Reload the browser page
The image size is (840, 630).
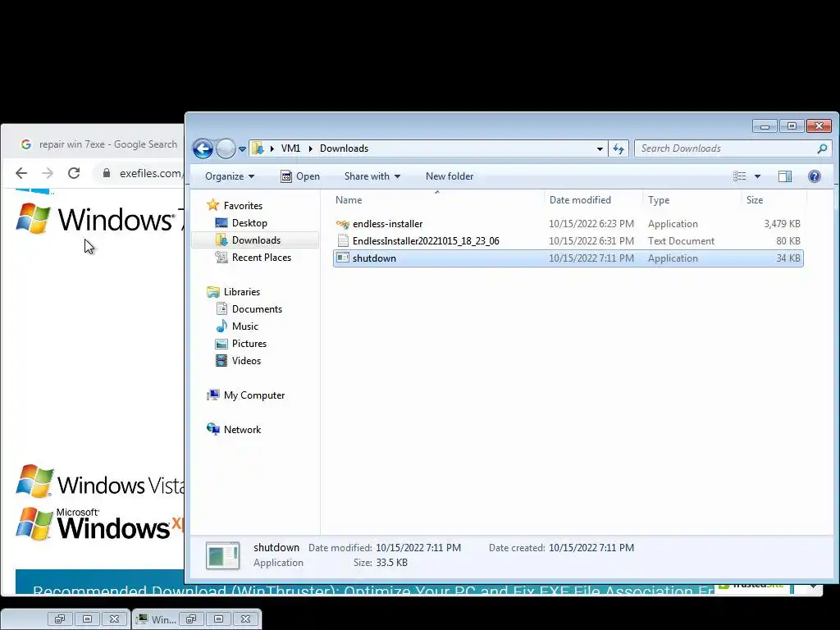74,173
